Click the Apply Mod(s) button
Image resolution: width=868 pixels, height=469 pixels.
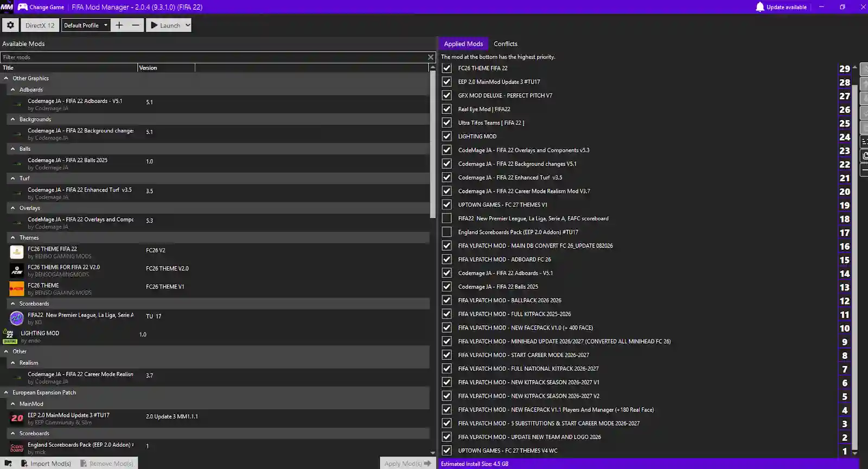click(x=407, y=463)
